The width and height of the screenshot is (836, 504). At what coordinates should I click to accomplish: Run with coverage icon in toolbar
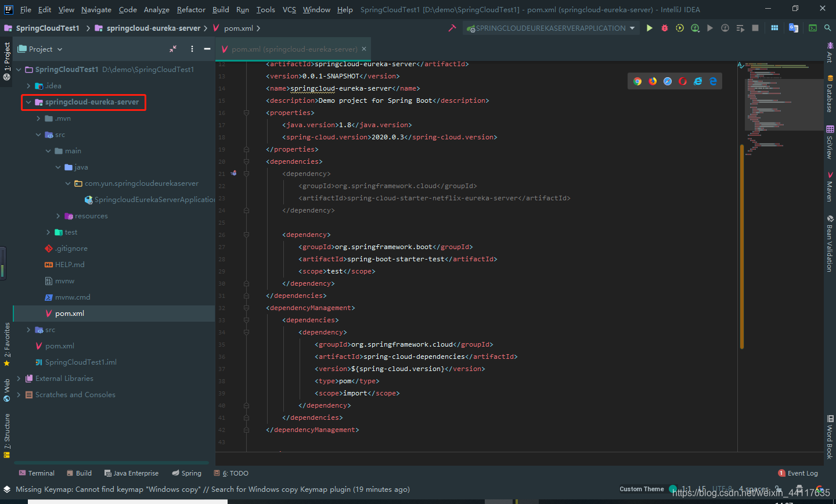(x=680, y=28)
